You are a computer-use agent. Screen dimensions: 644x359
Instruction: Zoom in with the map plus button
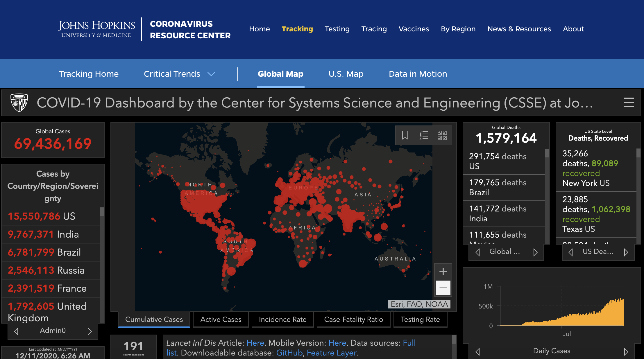[443, 272]
